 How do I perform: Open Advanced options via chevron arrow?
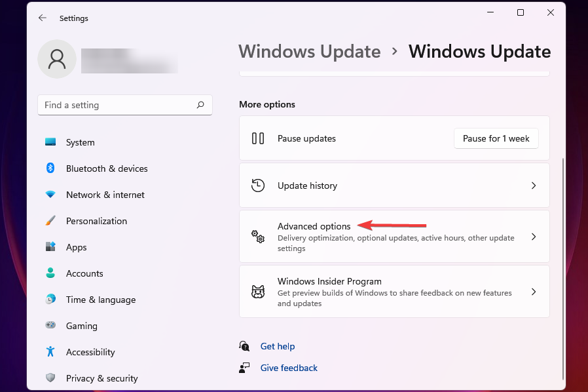[x=533, y=237]
